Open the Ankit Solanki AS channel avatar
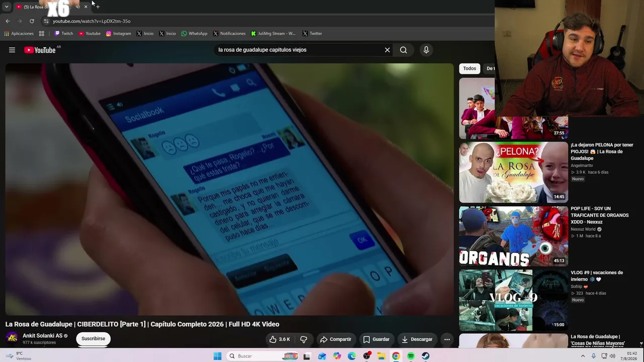The width and height of the screenshot is (644, 362). pyautogui.click(x=12, y=338)
